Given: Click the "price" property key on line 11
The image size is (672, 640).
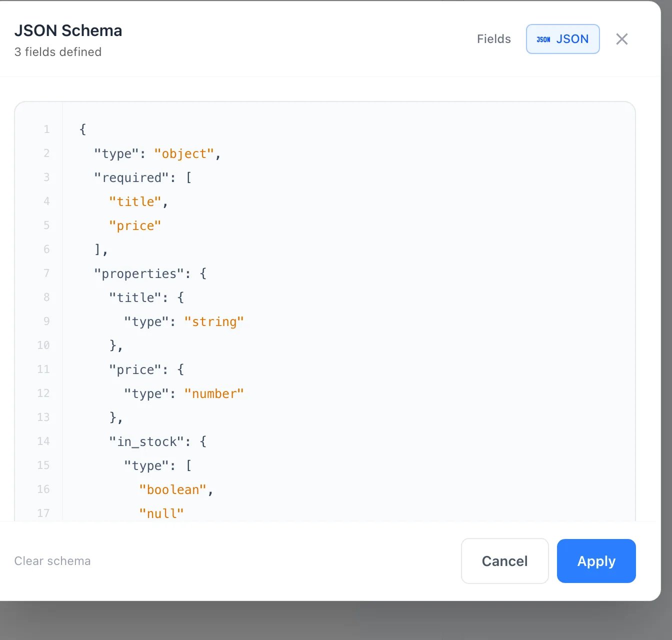Looking at the screenshot, I should pyautogui.click(x=135, y=369).
